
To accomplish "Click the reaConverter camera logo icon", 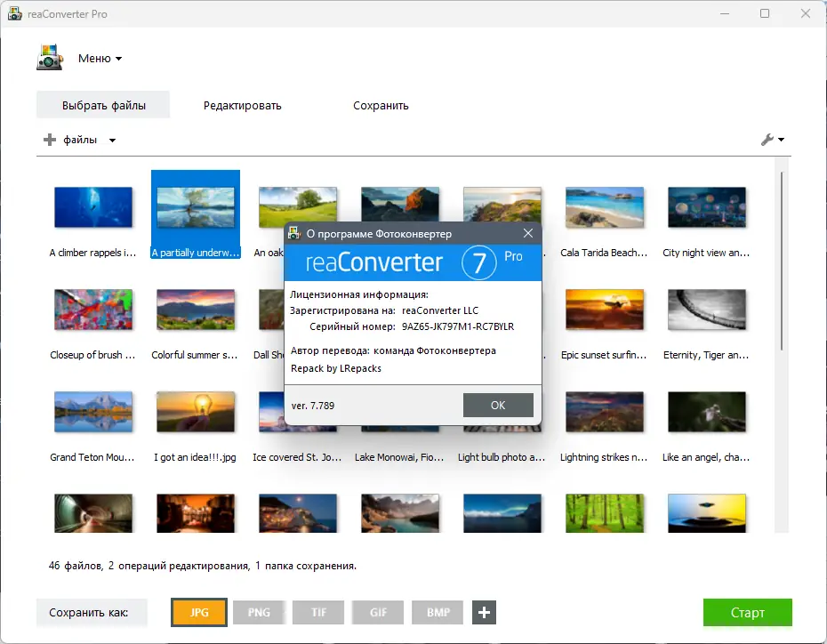I will point(50,58).
